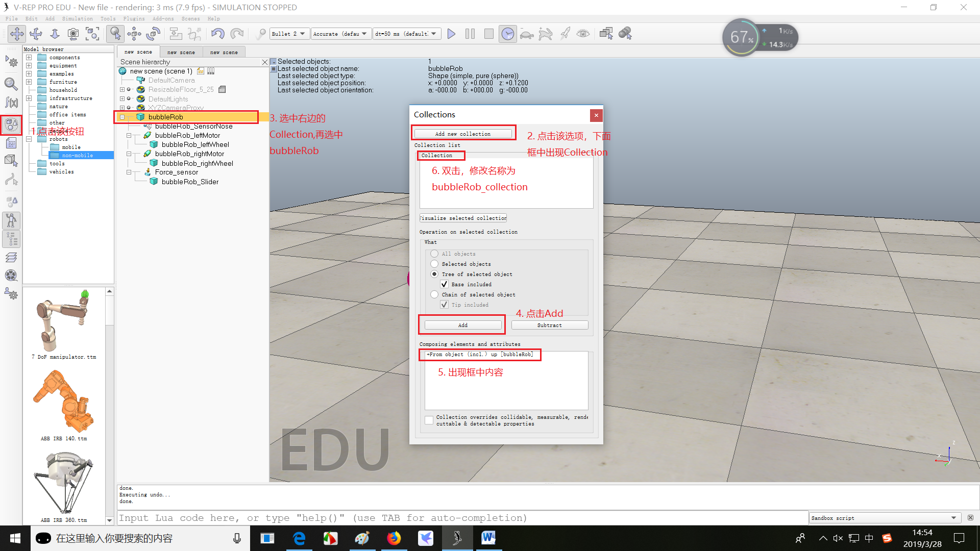Click the camera pan toolbar icon

pos(17,34)
